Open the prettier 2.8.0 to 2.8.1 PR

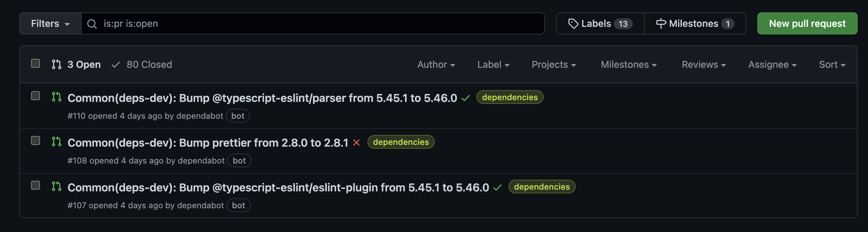[208, 143]
